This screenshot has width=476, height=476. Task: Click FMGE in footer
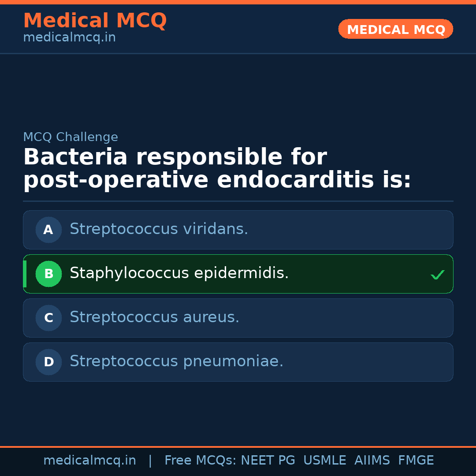(x=416, y=461)
